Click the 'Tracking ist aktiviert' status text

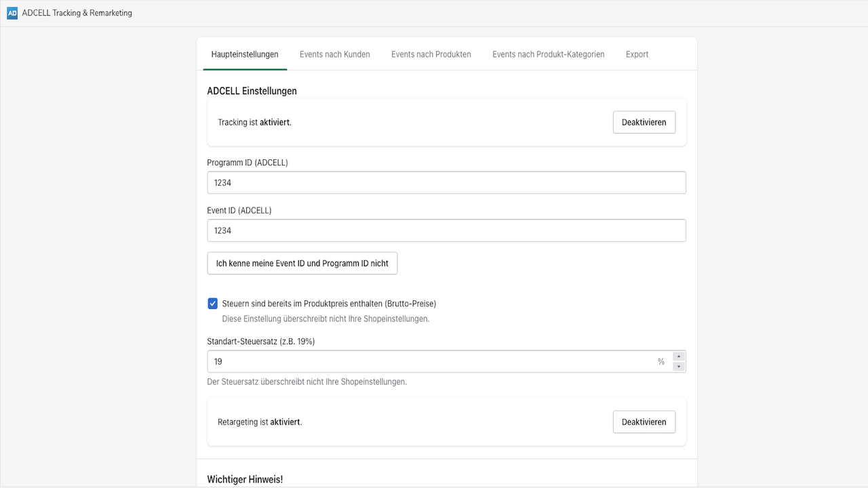[254, 122]
